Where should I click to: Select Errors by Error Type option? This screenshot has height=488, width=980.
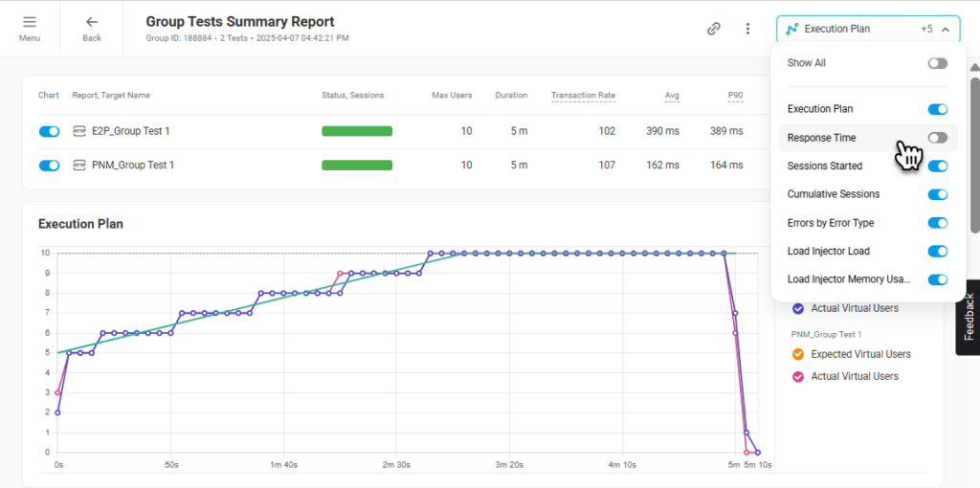coord(830,223)
